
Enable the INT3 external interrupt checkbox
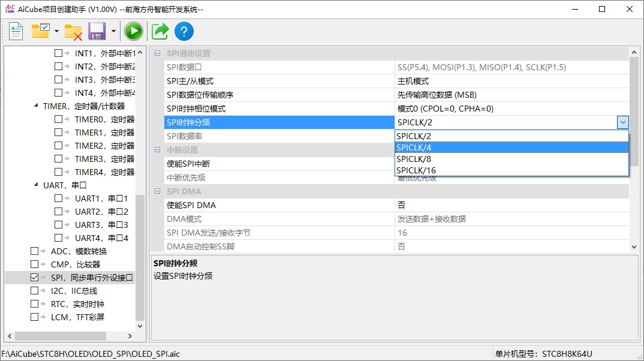(58, 79)
